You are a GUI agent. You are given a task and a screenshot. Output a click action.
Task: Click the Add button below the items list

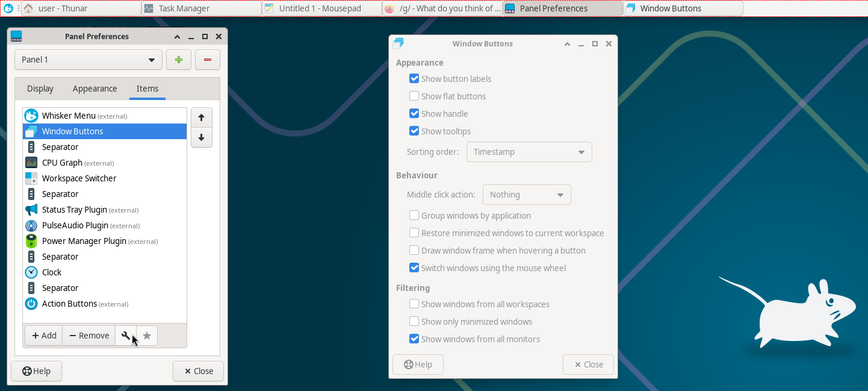(x=44, y=336)
